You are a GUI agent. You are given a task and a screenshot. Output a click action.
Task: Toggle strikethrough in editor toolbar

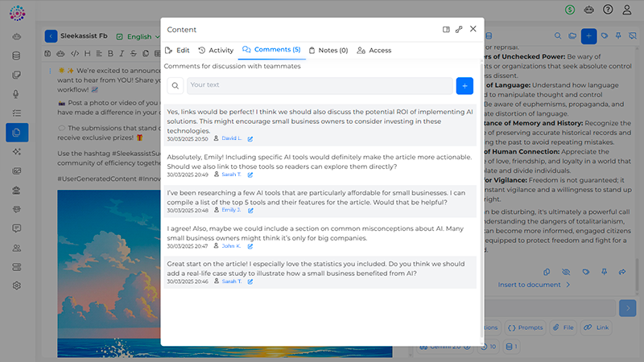134,53
